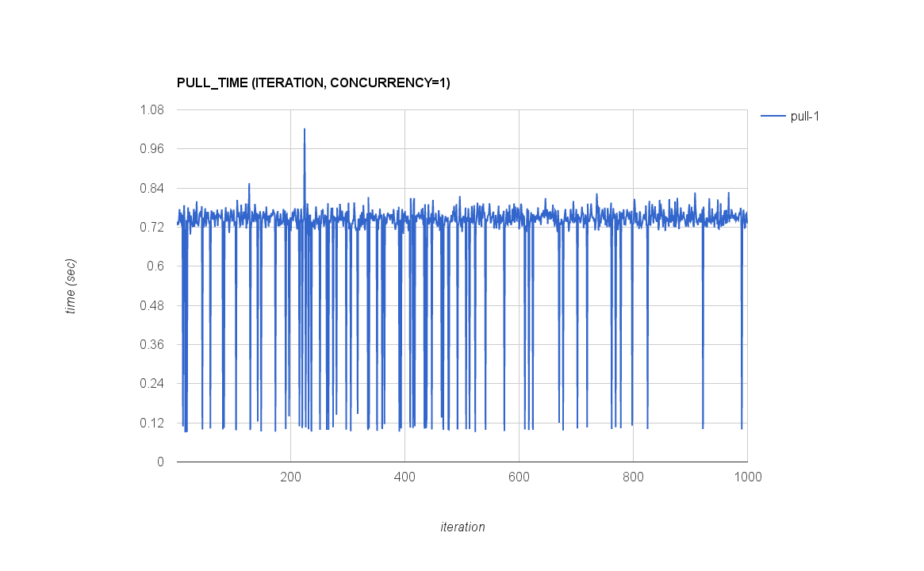Select the pull-1 legend label

click(804, 117)
